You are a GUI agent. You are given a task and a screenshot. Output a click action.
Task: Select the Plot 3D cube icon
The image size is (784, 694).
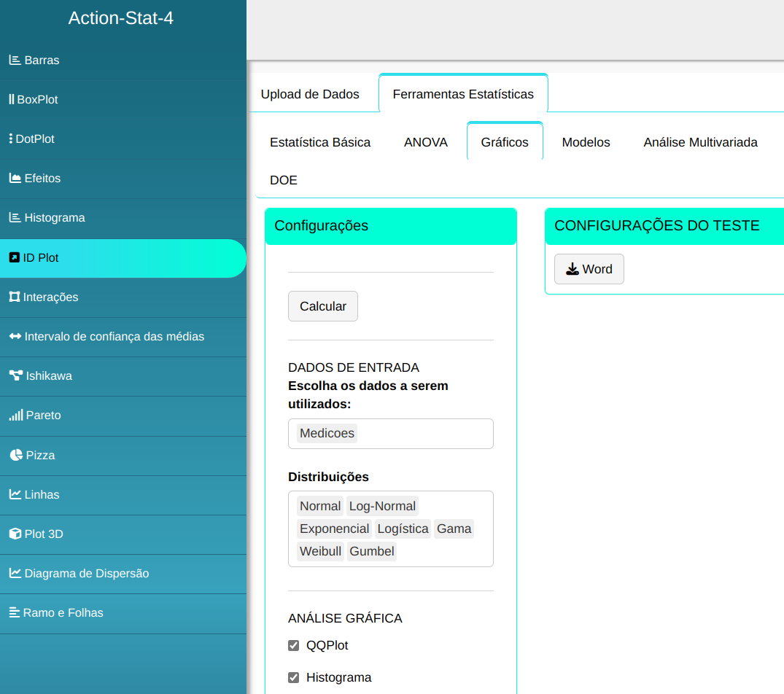tap(15, 534)
